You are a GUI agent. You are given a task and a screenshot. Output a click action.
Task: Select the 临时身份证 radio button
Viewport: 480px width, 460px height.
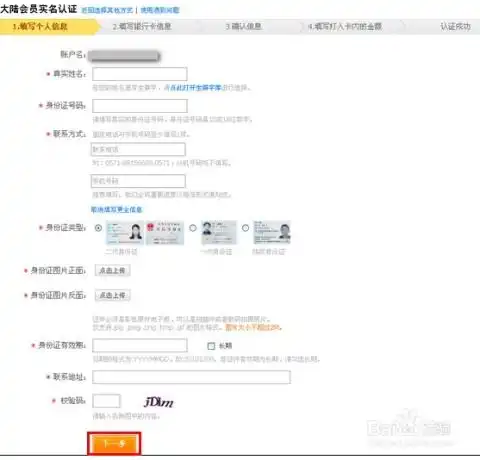(x=245, y=228)
